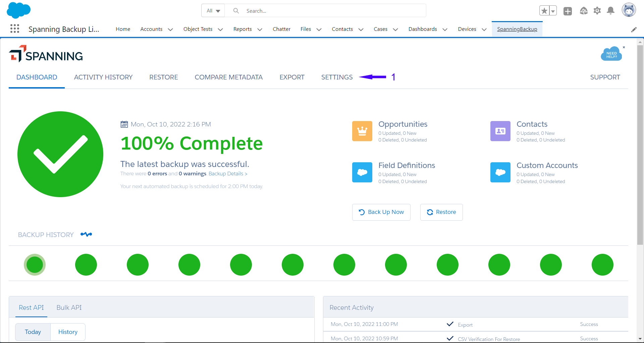Select the History toggle button

tap(68, 332)
